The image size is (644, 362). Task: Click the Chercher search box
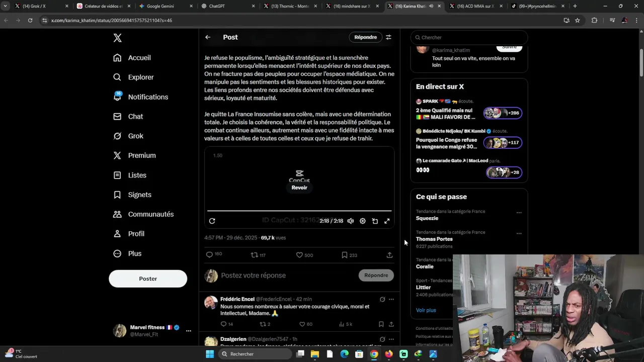[469, 37]
